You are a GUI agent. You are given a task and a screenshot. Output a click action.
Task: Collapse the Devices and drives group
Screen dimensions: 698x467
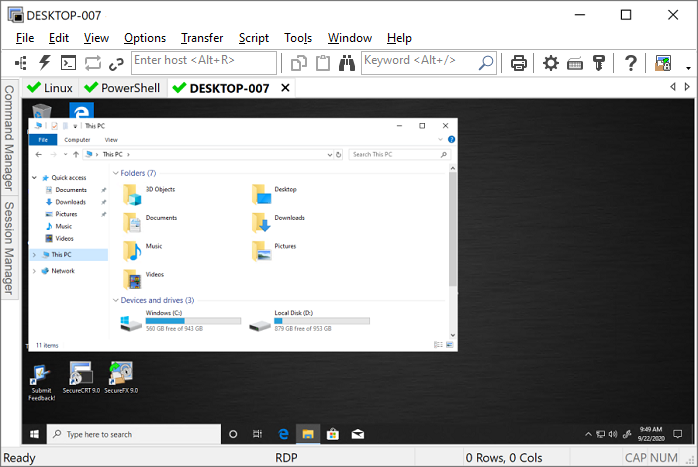click(x=116, y=300)
